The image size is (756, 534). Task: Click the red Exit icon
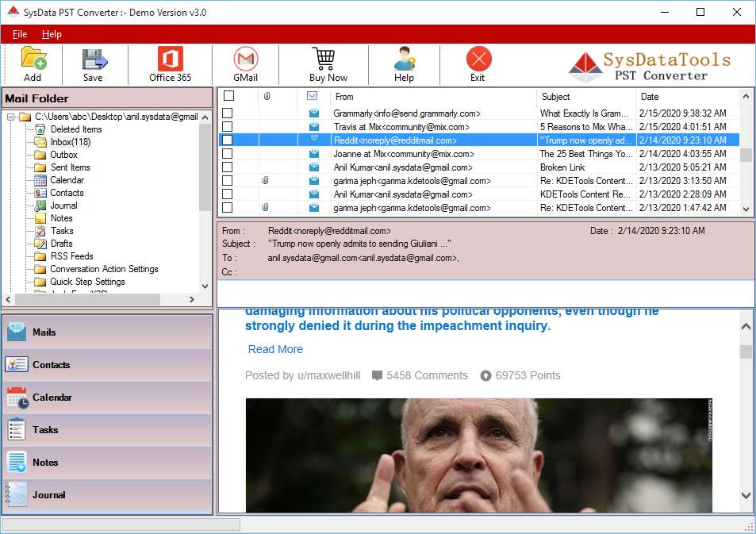479,59
